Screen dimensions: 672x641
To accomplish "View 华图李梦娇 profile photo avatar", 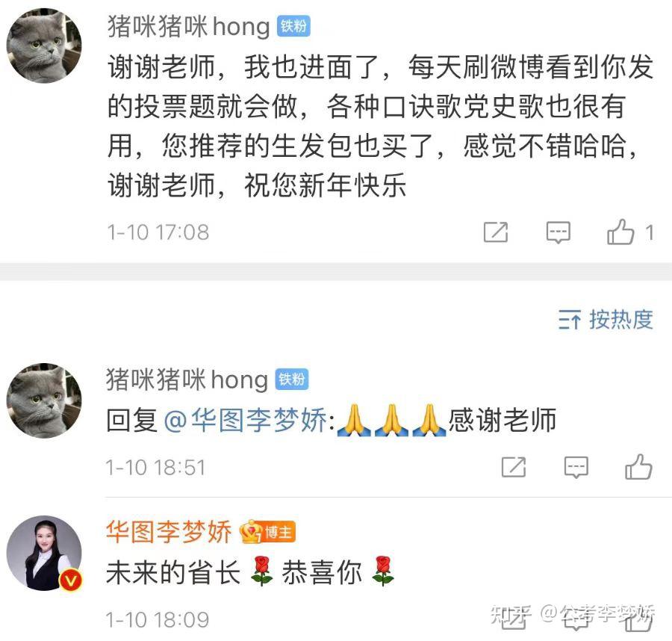I will point(44,553).
